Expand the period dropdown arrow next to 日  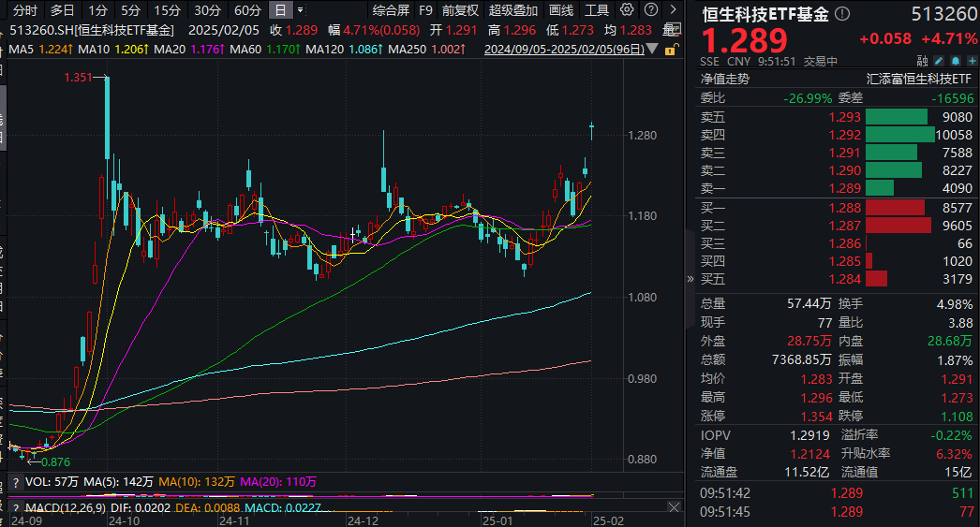tap(301, 10)
